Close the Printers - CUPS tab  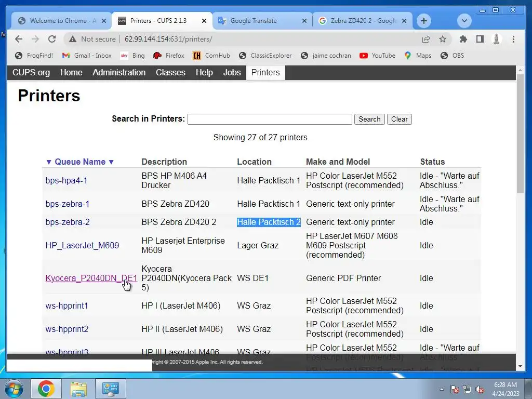point(204,21)
